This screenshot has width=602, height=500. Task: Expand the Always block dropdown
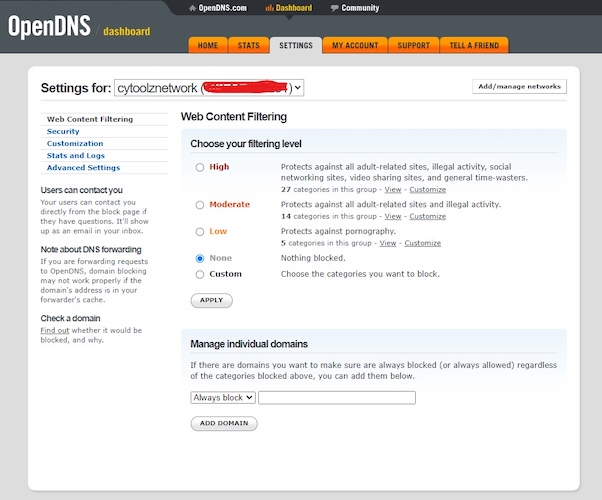(x=223, y=397)
